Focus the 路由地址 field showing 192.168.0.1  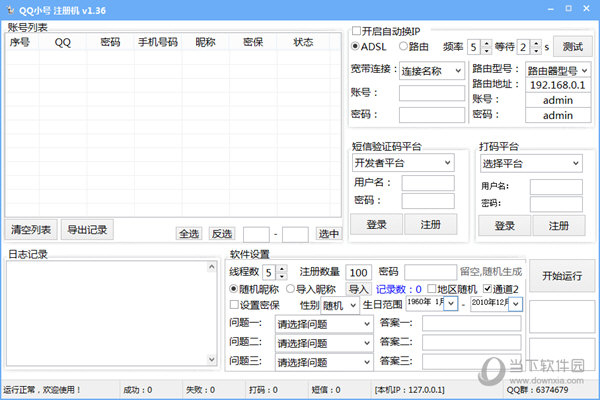[558, 85]
